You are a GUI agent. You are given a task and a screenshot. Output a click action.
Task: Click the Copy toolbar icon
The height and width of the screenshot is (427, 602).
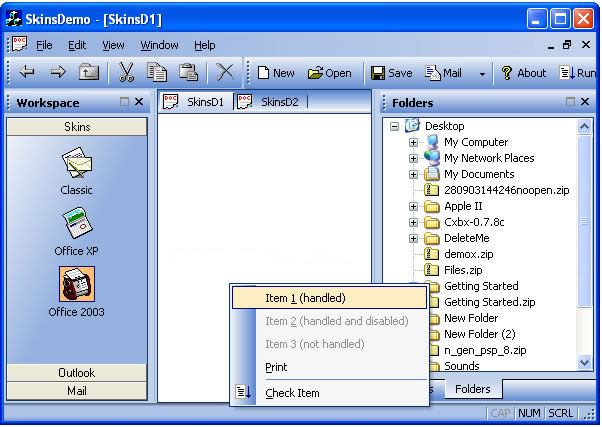pos(157,72)
